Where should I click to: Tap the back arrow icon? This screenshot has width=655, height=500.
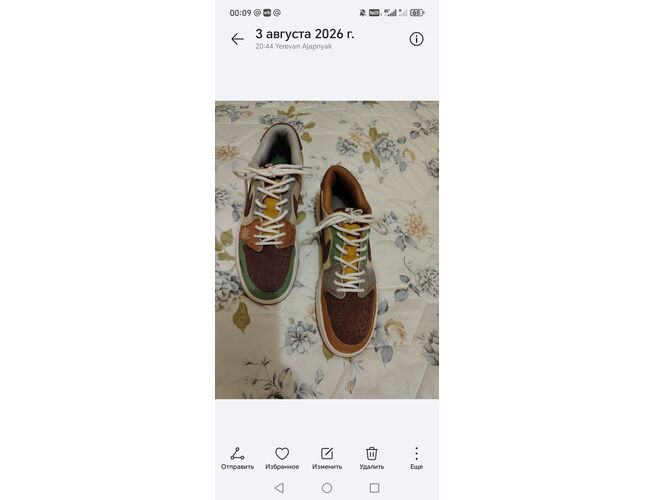pyautogui.click(x=237, y=39)
